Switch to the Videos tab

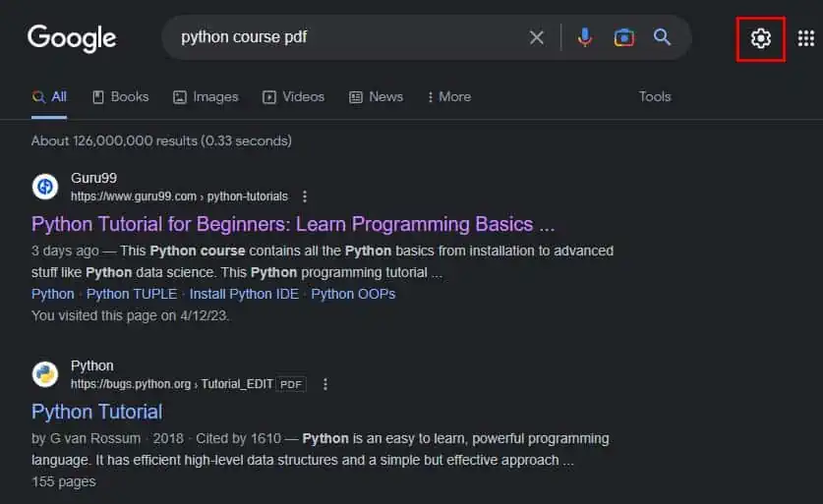(293, 96)
